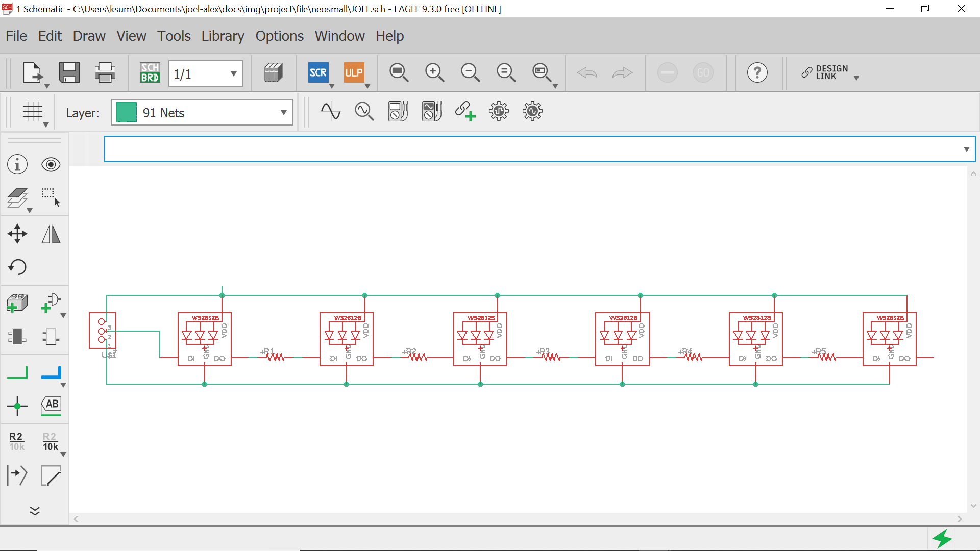
Task: Select the Net drawing tool
Action: pyautogui.click(x=17, y=373)
